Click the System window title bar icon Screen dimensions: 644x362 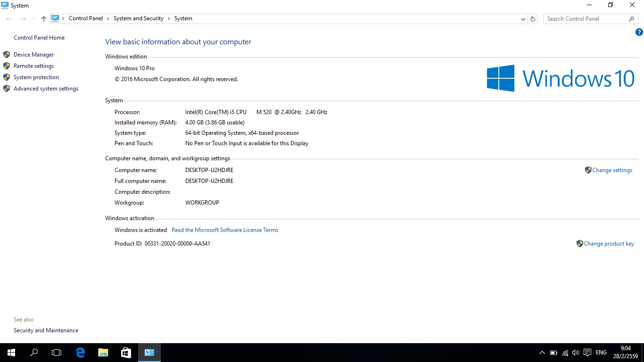5,5
